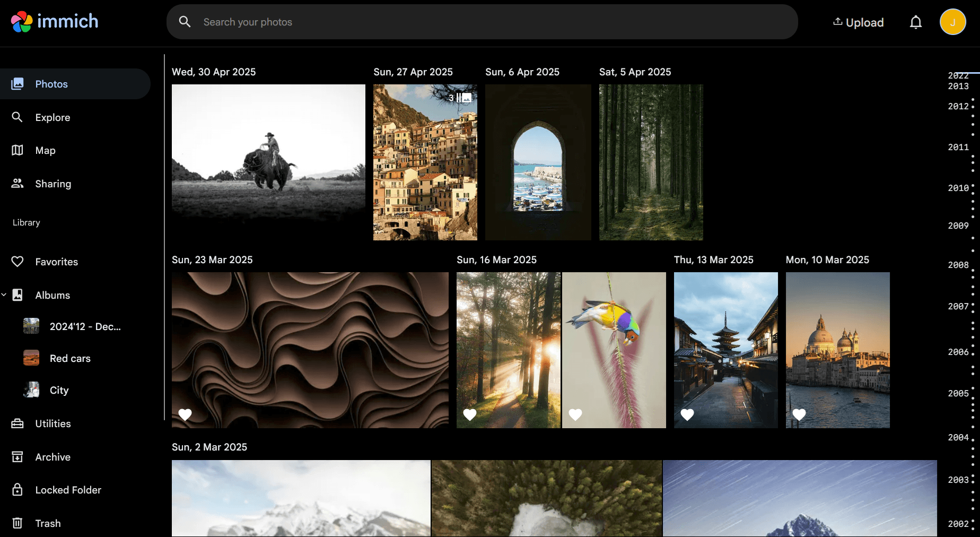
Task: Click the search magnifier icon
Action: click(185, 22)
